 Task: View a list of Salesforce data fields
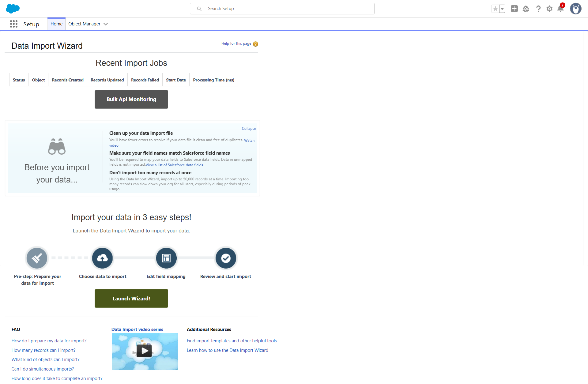pos(175,165)
